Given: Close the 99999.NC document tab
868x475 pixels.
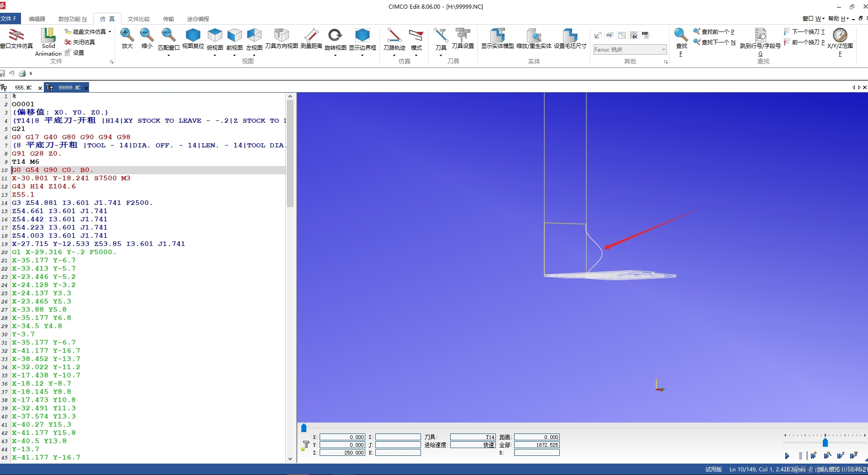Looking at the screenshot, I should pyautogui.click(x=86, y=88).
